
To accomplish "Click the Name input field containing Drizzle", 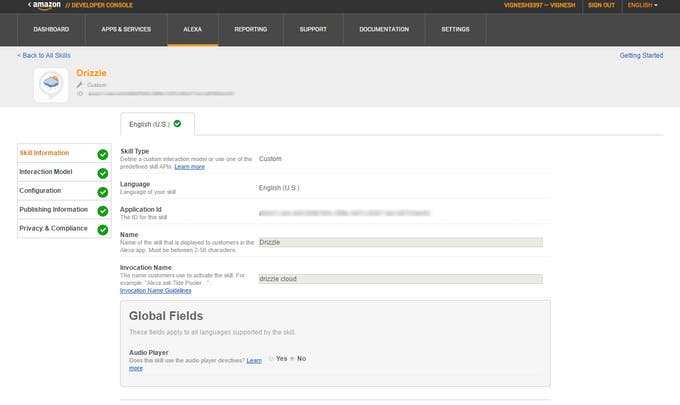I will tap(400, 242).
